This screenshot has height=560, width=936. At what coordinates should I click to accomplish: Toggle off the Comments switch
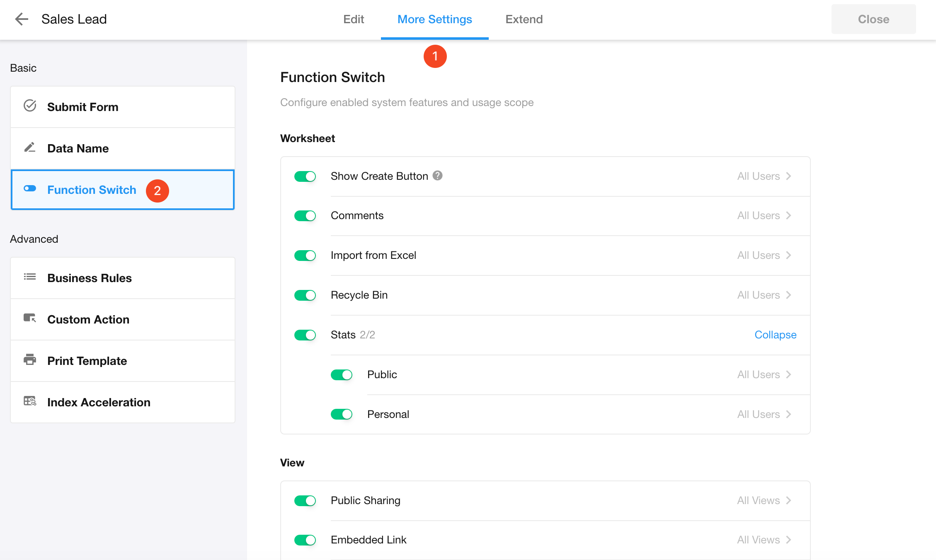(305, 216)
